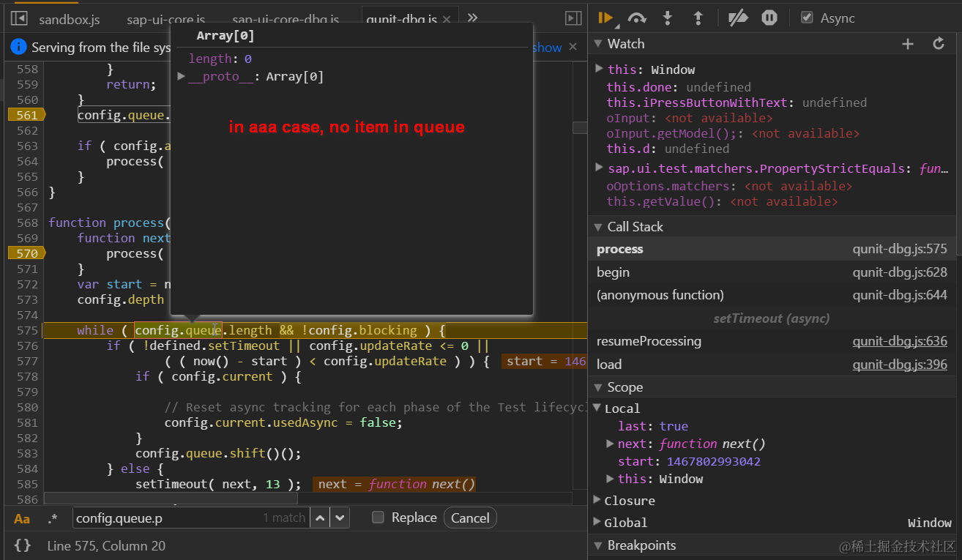Step into next function call

point(668,18)
